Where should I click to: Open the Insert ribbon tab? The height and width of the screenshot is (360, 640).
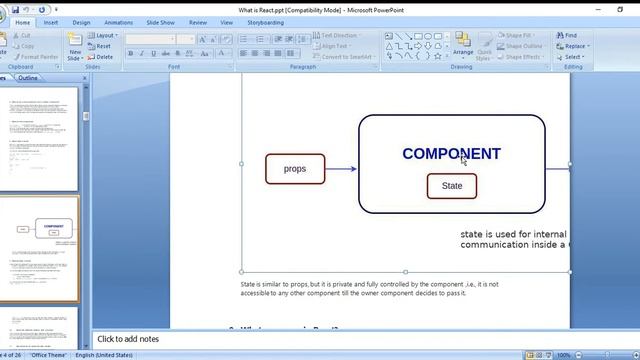pyautogui.click(x=51, y=23)
